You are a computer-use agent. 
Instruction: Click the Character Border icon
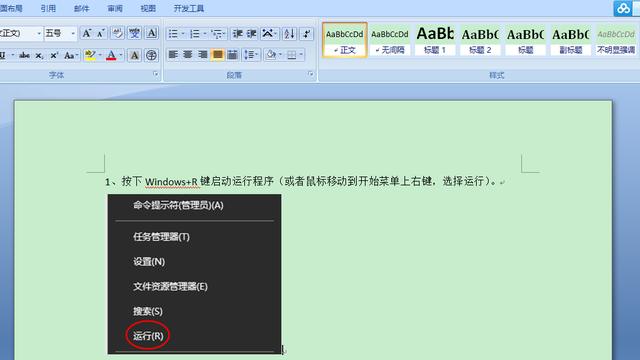pos(151,33)
